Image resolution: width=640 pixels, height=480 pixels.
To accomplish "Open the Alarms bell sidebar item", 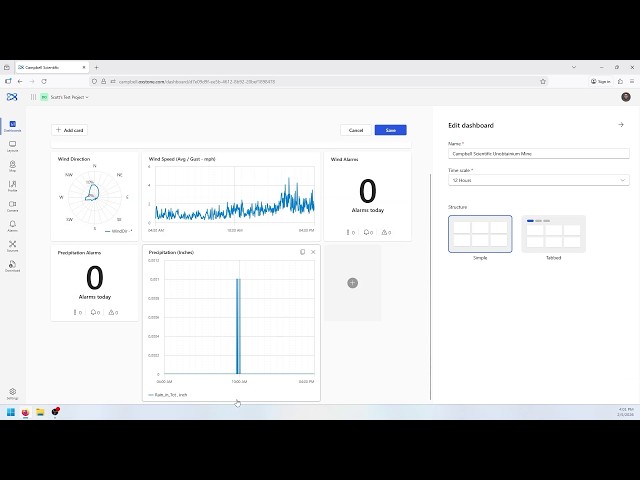I will [x=12, y=226].
